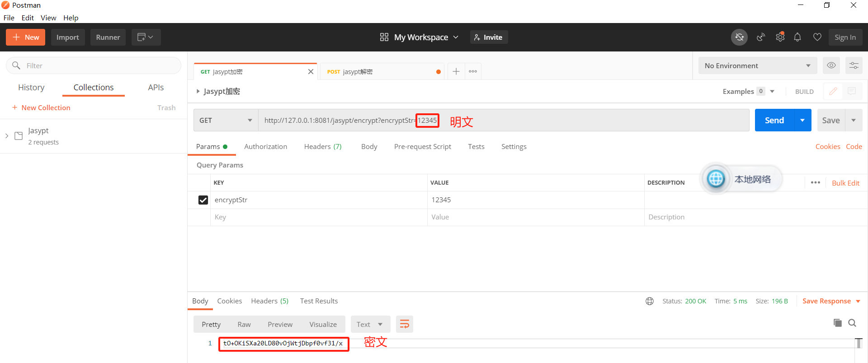
Task: Click the new window dropdown icon
Action: tap(146, 37)
